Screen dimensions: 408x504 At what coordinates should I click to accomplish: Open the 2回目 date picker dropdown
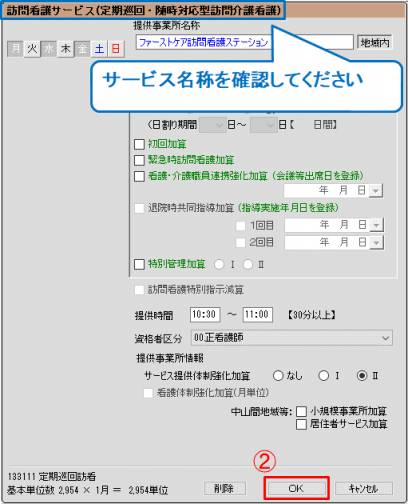coord(377,242)
